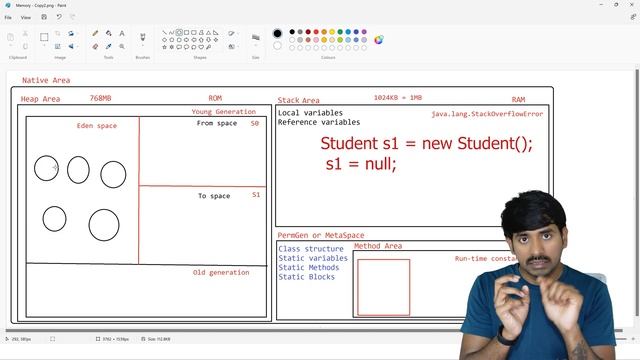The width and height of the screenshot is (640, 360).
Task: Click the 'Eden space' label on canvas
Action: point(97,126)
